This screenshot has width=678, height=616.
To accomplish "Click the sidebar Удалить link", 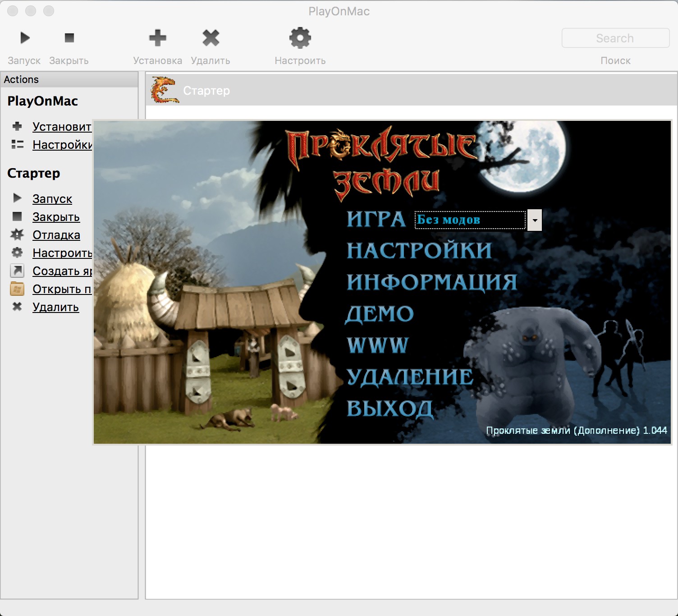I will pos(55,307).
